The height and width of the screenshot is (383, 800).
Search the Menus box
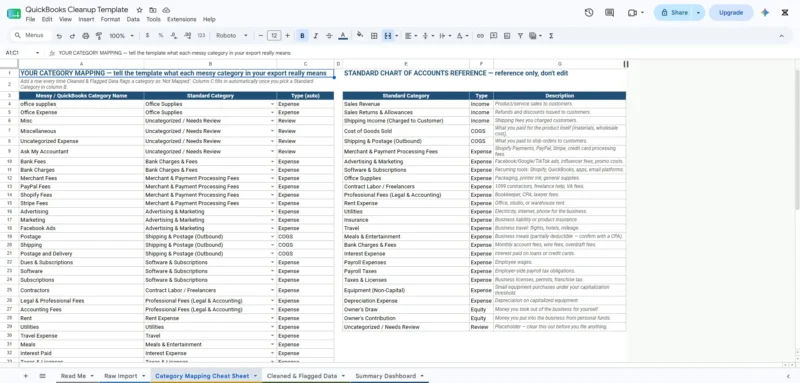point(31,36)
